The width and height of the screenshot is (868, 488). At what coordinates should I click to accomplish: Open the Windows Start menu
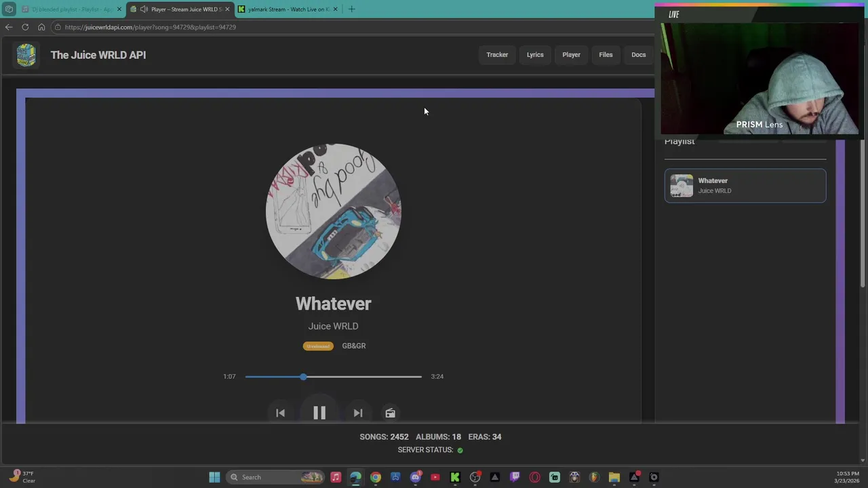214,477
